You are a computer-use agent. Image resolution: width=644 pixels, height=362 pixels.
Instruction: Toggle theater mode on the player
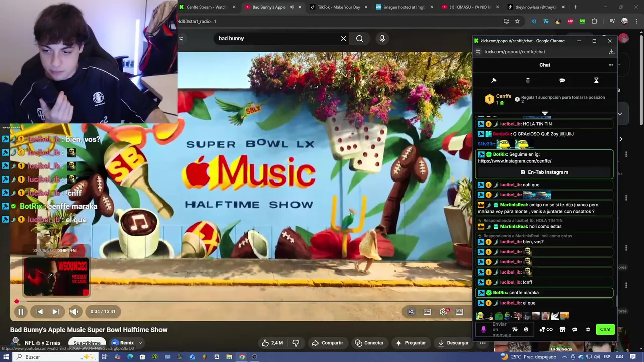[x=459, y=312]
